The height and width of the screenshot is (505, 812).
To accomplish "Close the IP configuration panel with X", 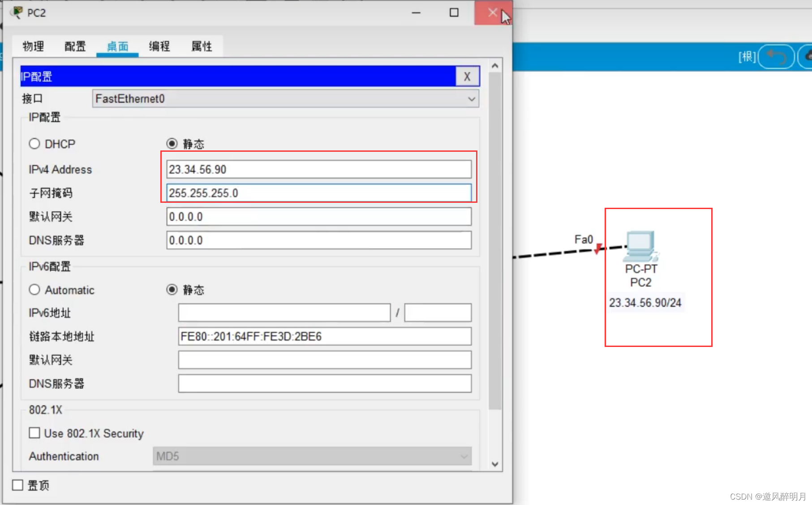I will click(x=467, y=77).
